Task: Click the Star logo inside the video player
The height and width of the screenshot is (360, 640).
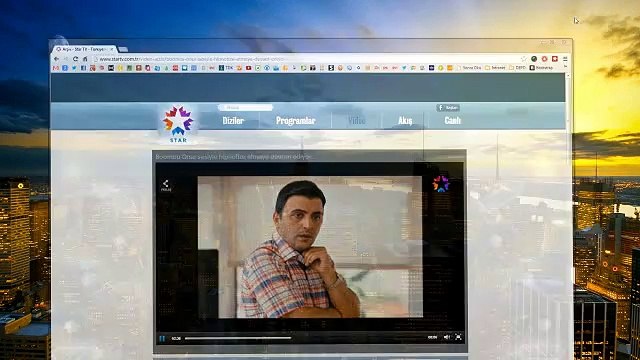Action: pyautogui.click(x=441, y=184)
